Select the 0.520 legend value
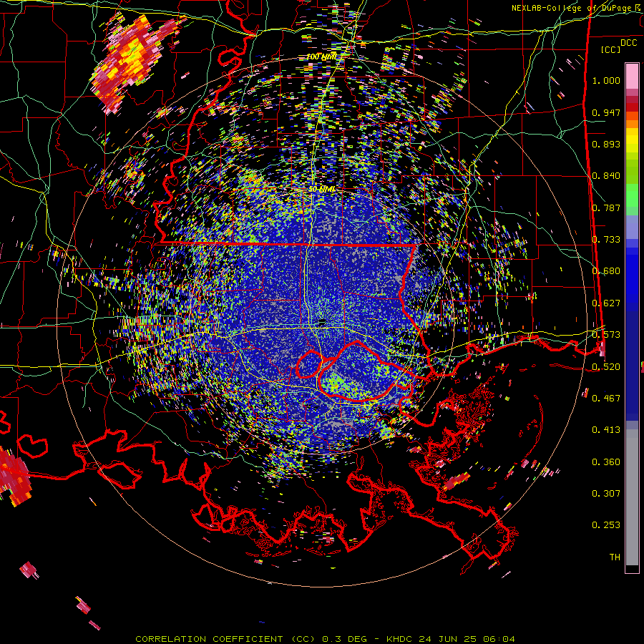The height and width of the screenshot is (644, 644). coord(606,366)
